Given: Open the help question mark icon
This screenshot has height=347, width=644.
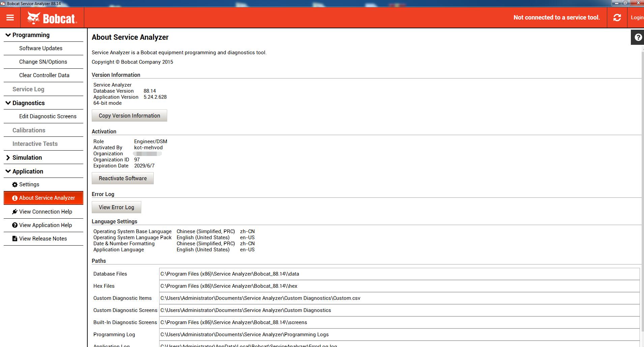Looking at the screenshot, I should coord(638,37).
